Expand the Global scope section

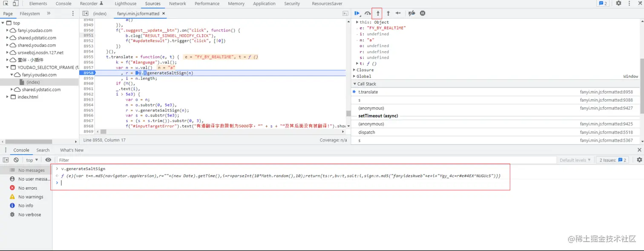[354, 76]
